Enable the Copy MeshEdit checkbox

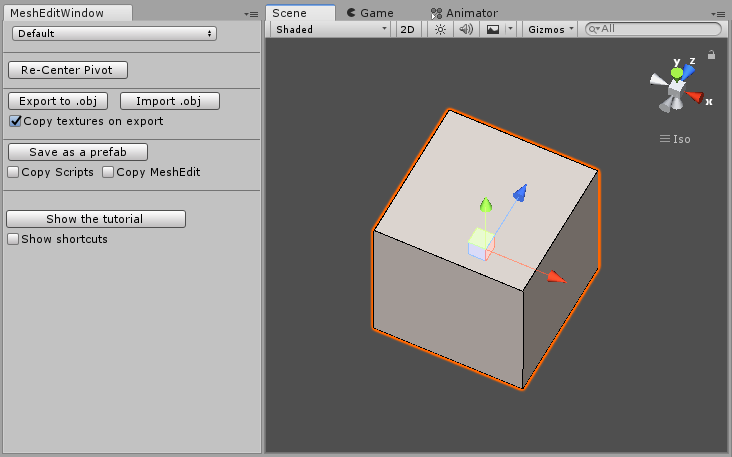pos(108,172)
